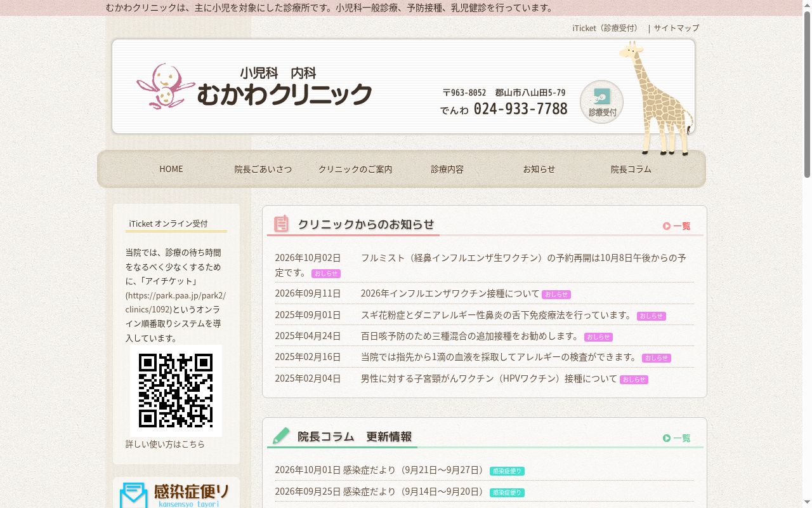This screenshot has height=508, width=812.
Task: Click おしらせ tag on 2025年09月01日 entry
Action: pyautogui.click(x=652, y=316)
